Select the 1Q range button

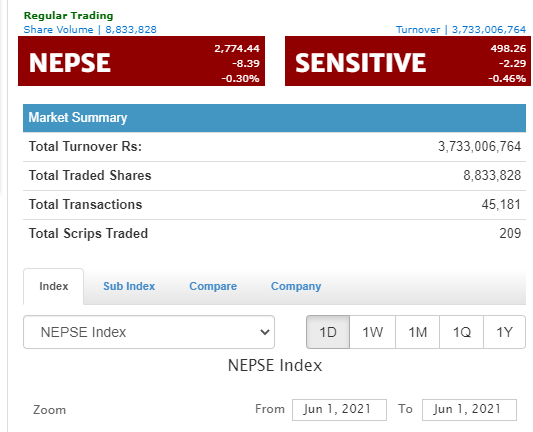[462, 332]
